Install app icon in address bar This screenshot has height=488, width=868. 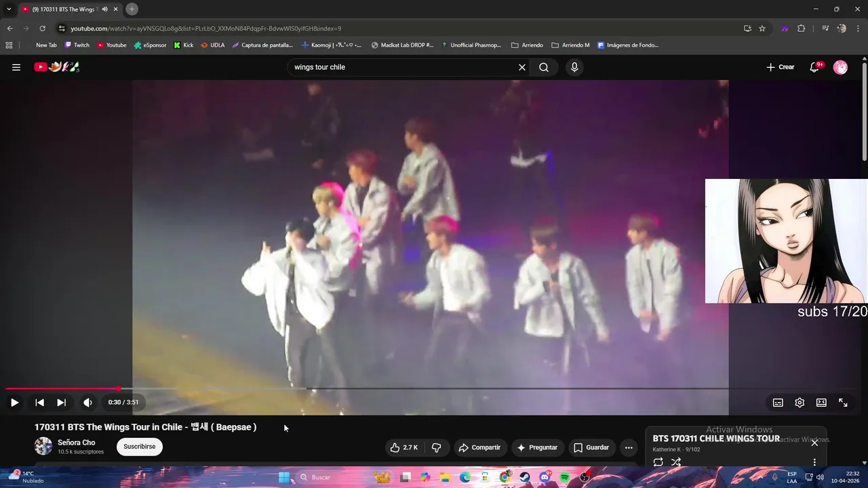point(747,28)
